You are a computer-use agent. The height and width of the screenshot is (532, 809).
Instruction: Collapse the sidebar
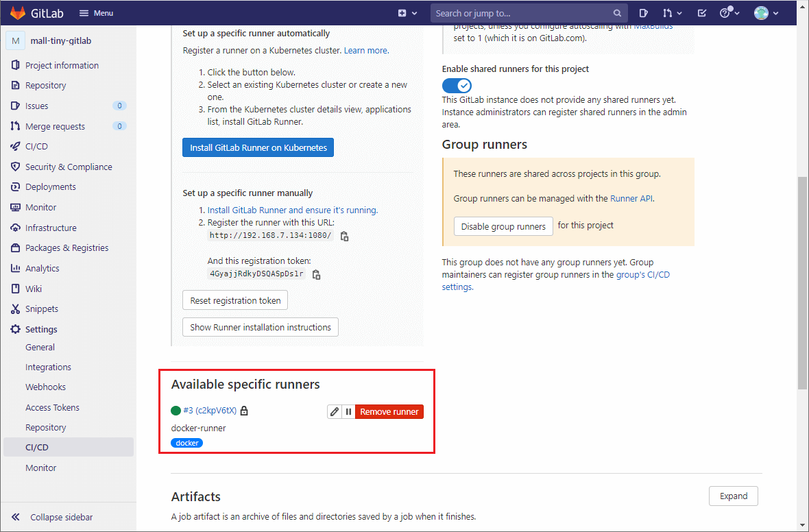point(51,517)
